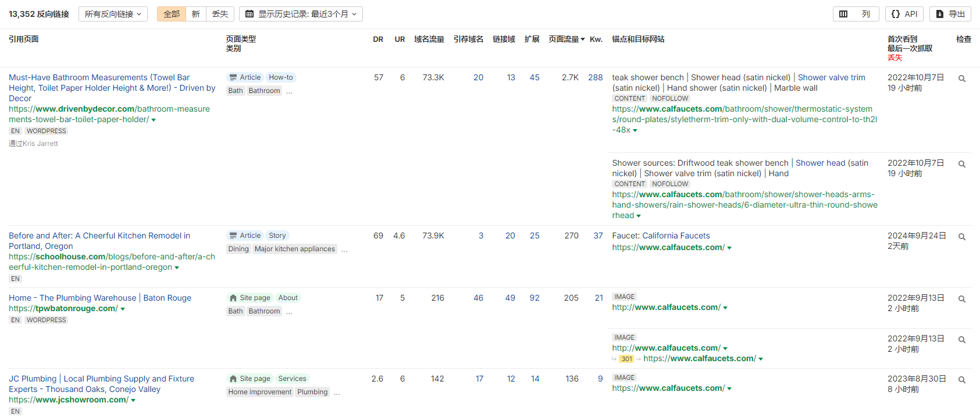This screenshot has height=417, width=980.
Task: Click the referring domains count 46
Action: (478, 298)
